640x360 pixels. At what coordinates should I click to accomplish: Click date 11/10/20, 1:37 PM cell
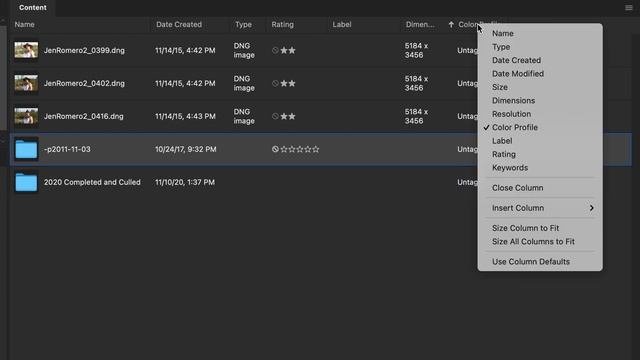point(185,182)
